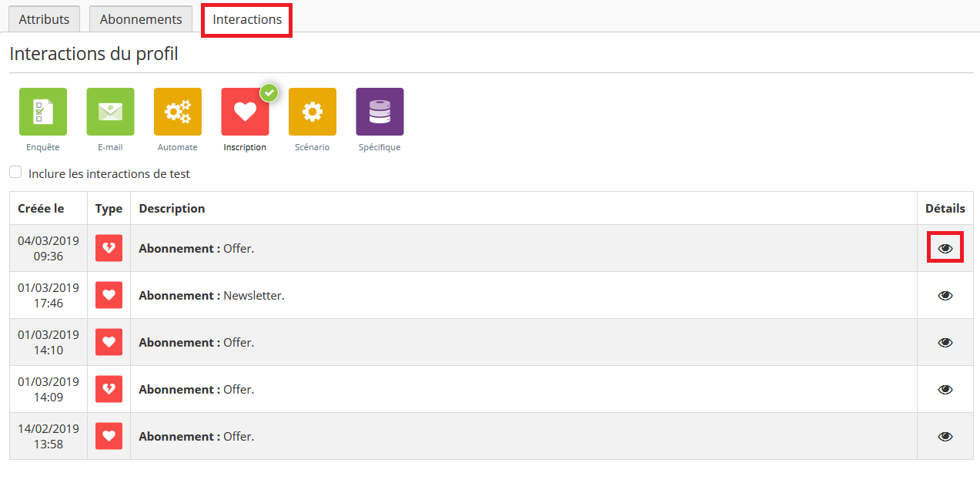Viewport: 980px width, 483px height.
Task: Click heart type icon in Newsletter row
Action: pyautogui.click(x=109, y=295)
